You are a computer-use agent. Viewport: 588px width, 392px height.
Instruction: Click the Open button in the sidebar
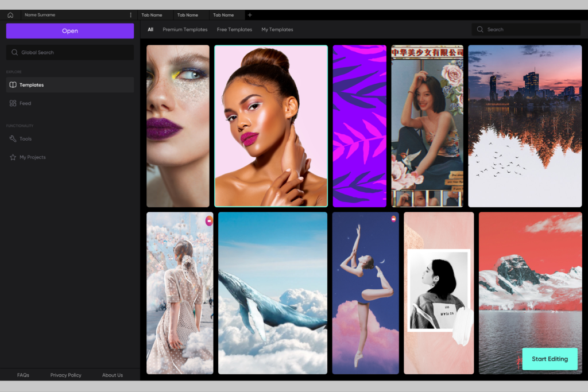pos(69,30)
